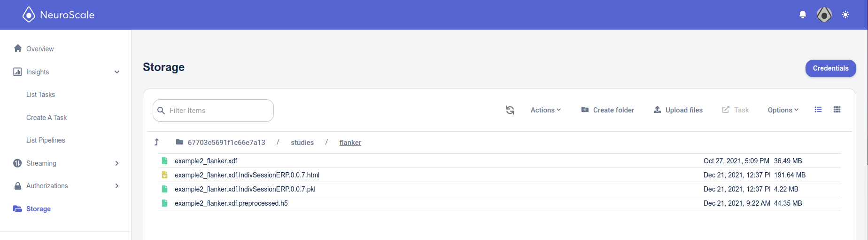
Task: Click the Create folder icon
Action: click(585, 110)
